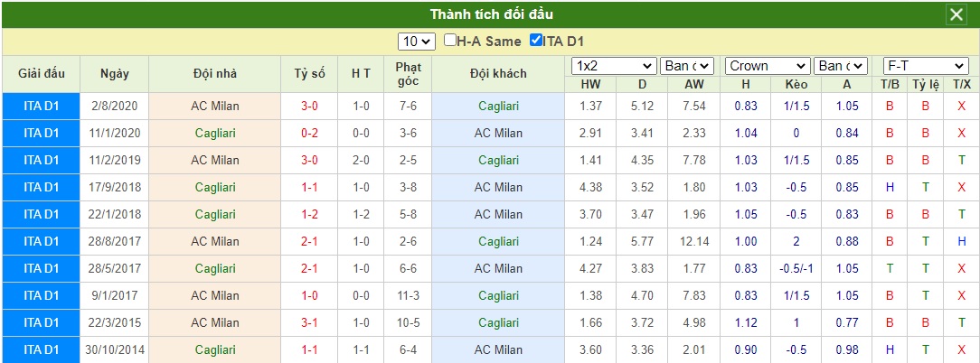980x363 pixels.
Task: Open the 1x2 odds type dropdown
Action: click(x=615, y=66)
